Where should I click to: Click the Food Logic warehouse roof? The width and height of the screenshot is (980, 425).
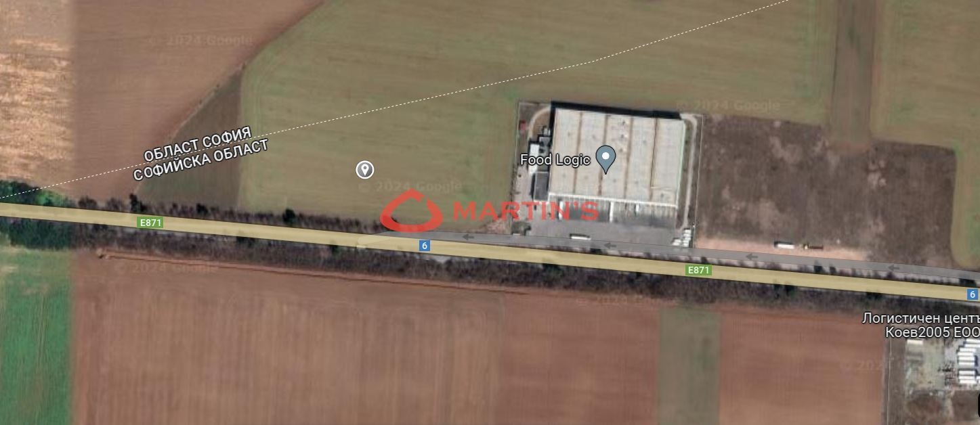tap(615, 160)
